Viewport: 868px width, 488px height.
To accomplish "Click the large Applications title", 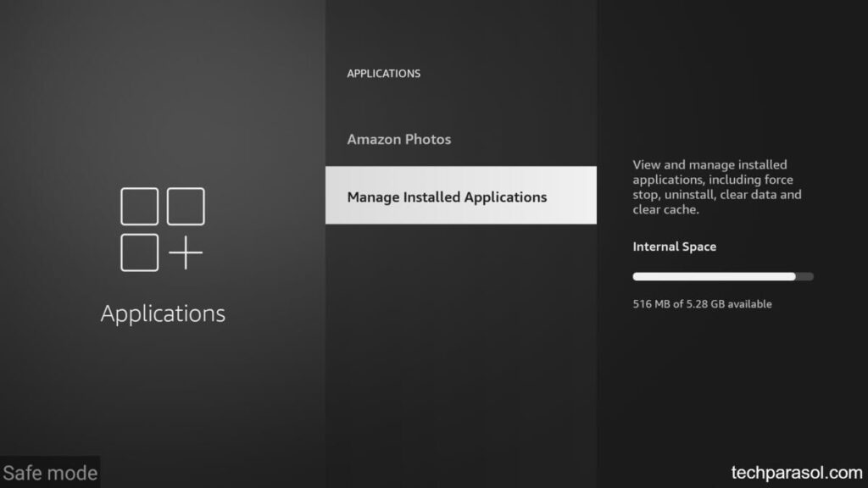I will (163, 313).
